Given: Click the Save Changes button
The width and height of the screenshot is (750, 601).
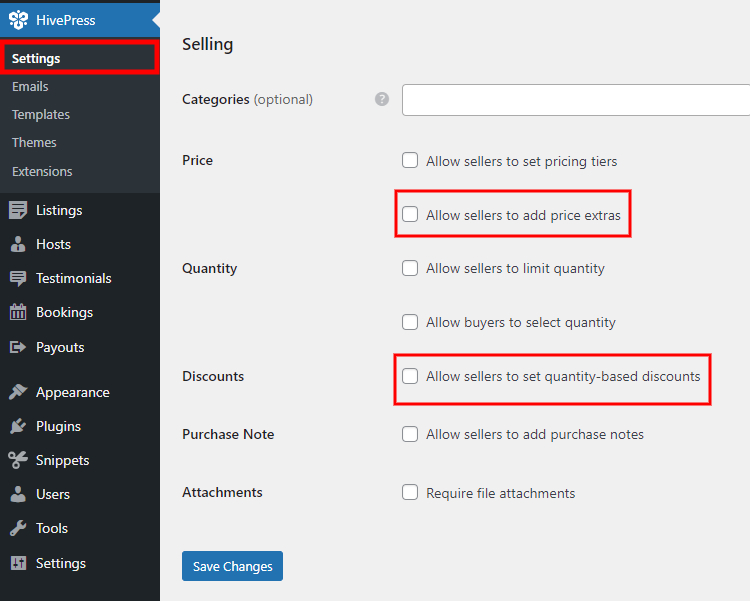Looking at the screenshot, I should pos(232,566).
